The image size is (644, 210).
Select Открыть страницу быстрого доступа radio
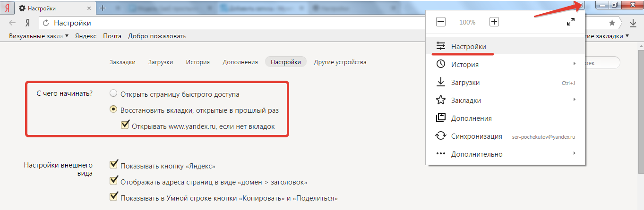click(x=113, y=93)
